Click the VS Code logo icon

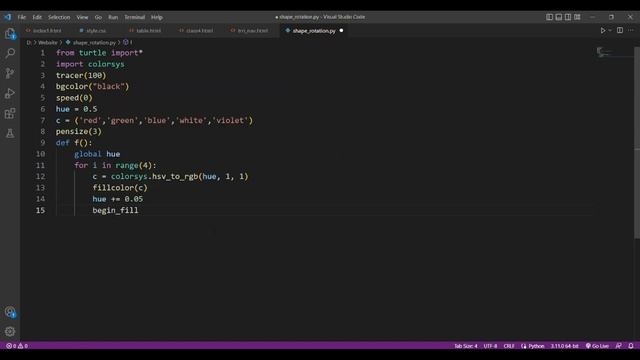(8, 17)
